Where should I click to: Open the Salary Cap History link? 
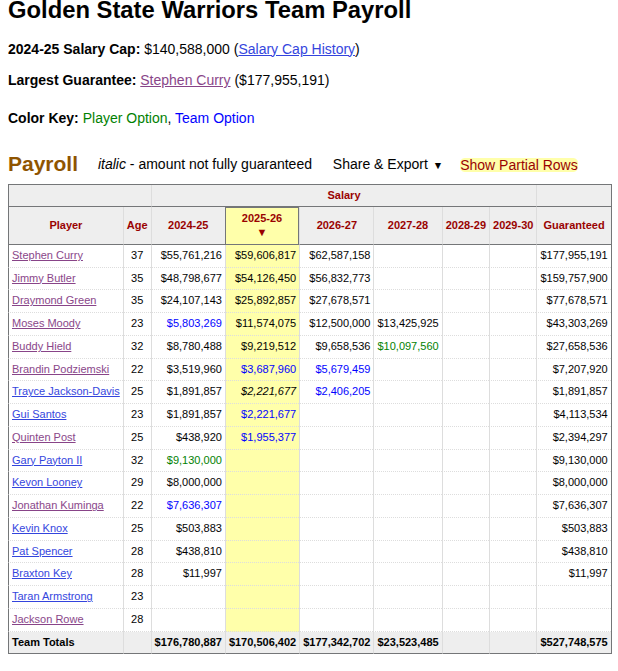tap(297, 49)
